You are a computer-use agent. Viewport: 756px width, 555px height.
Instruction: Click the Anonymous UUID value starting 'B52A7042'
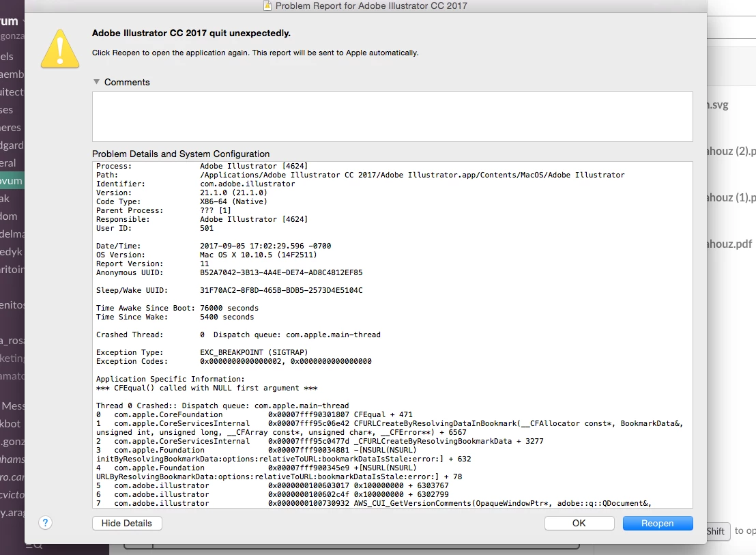point(281,272)
